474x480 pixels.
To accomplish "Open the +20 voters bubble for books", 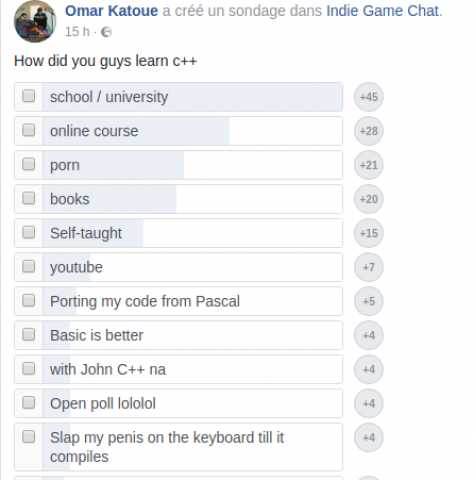I will [x=369, y=199].
